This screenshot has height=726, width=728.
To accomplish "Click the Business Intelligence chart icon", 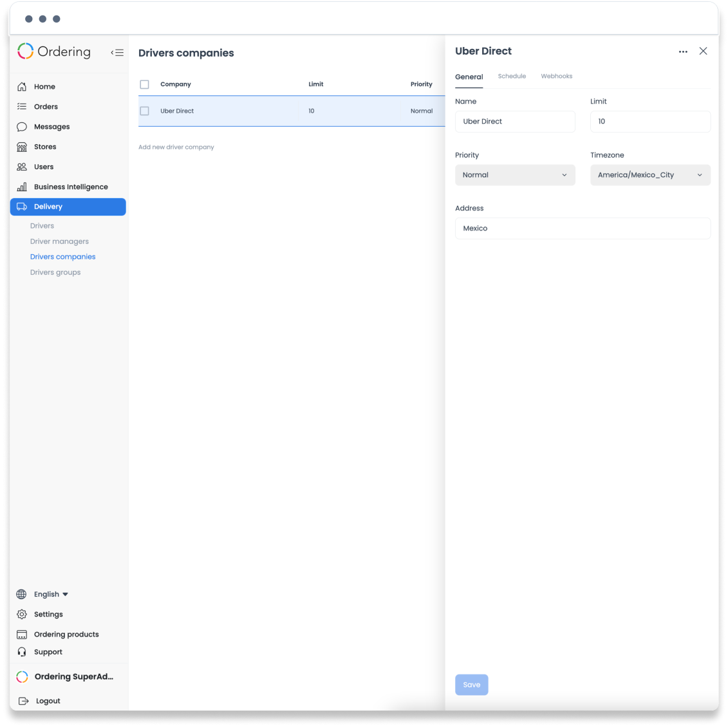I will (22, 187).
